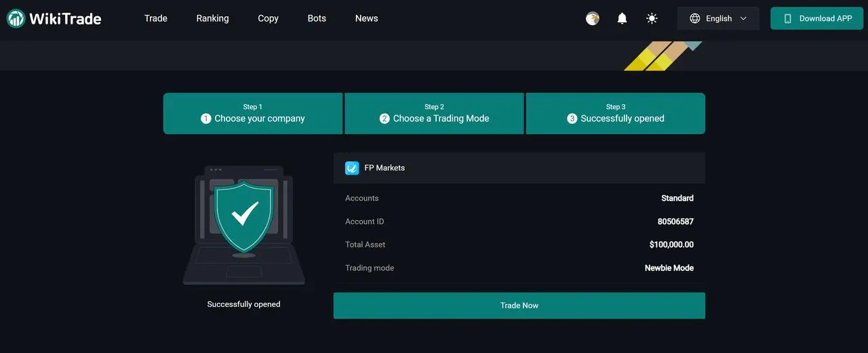Click the Successfully opened caption under illustration
The image size is (868, 353).
coord(243,304)
